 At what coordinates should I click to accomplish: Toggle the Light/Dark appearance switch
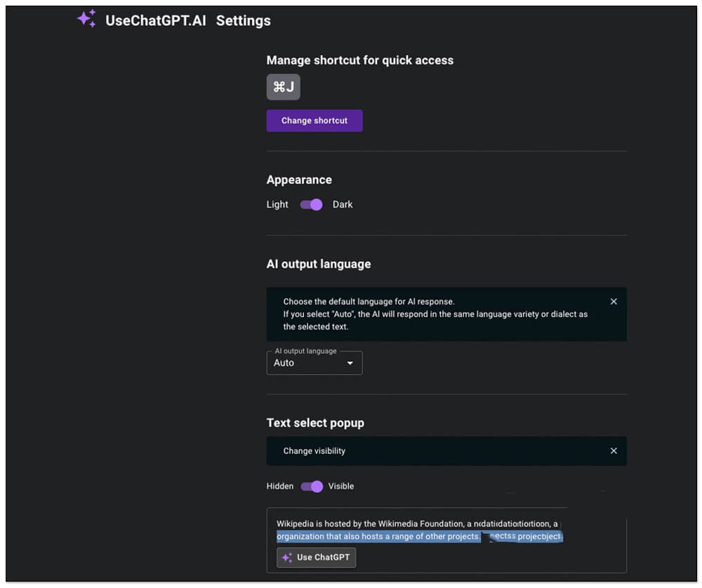pyautogui.click(x=311, y=204)
